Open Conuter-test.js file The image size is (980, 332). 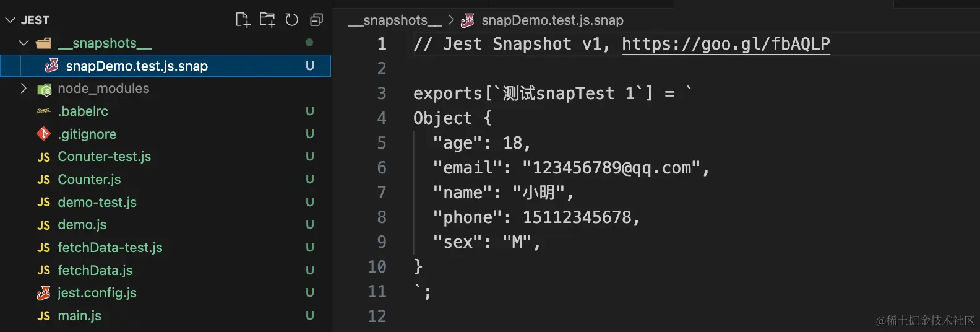[104, 157]
